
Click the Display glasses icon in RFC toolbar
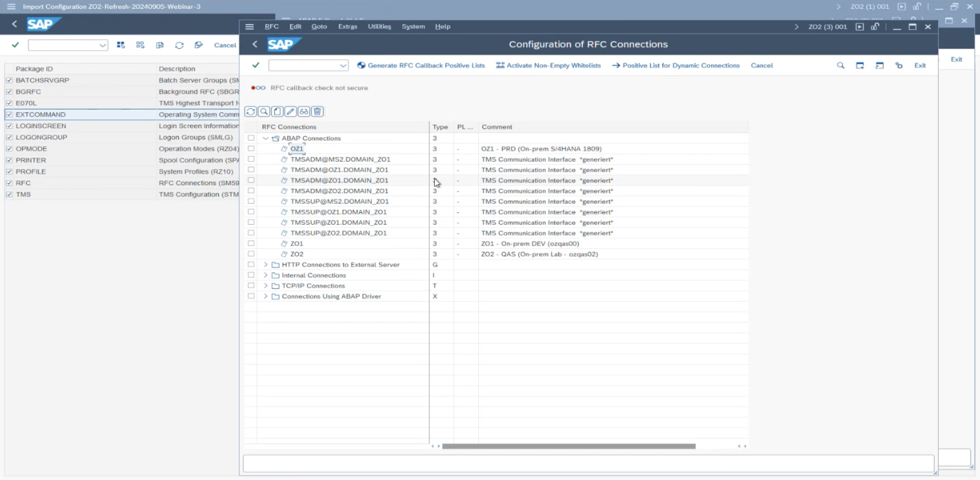pyautogui.click(x=304, y=112)
